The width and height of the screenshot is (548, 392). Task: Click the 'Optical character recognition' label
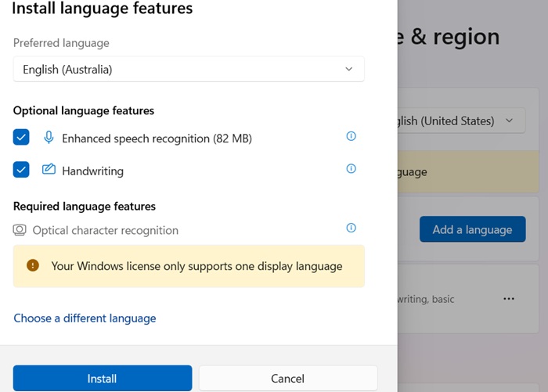point(106,231)
